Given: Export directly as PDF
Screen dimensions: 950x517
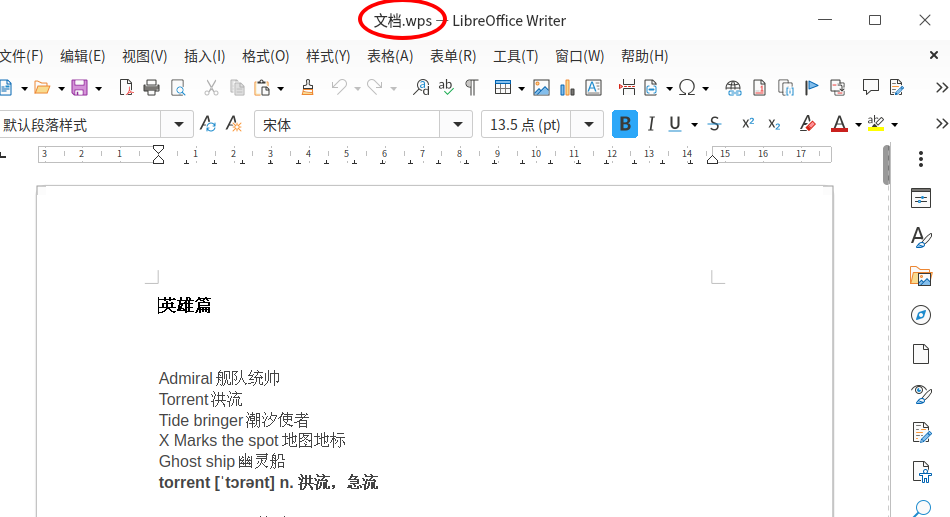Looking at the screenshot, I should 125,88.
